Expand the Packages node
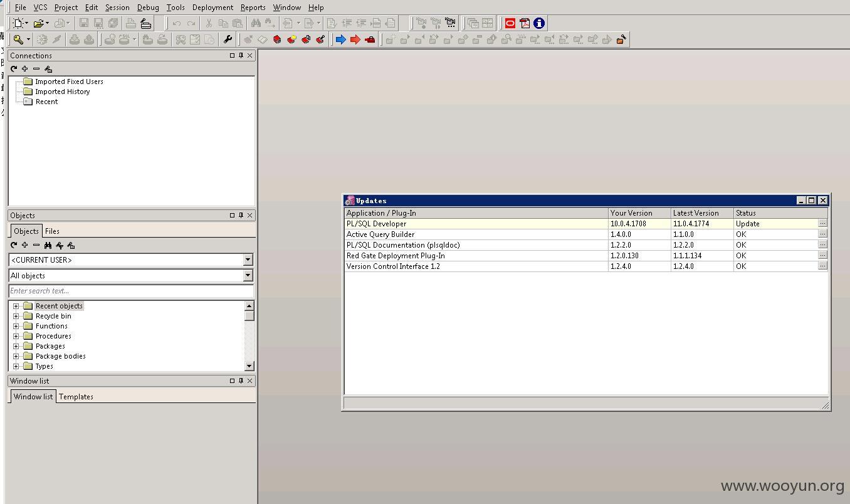Viewport: 850px width, 504px height. click(16, 346)
